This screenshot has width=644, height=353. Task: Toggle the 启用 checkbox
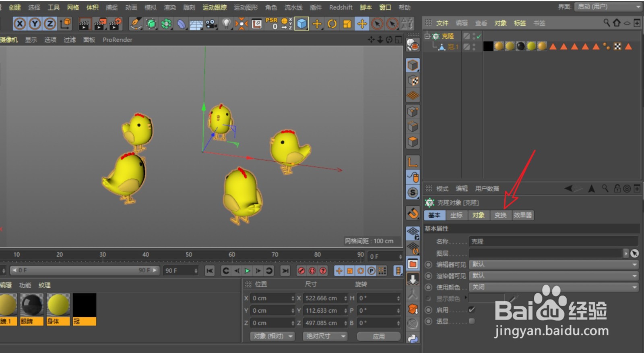472,310
